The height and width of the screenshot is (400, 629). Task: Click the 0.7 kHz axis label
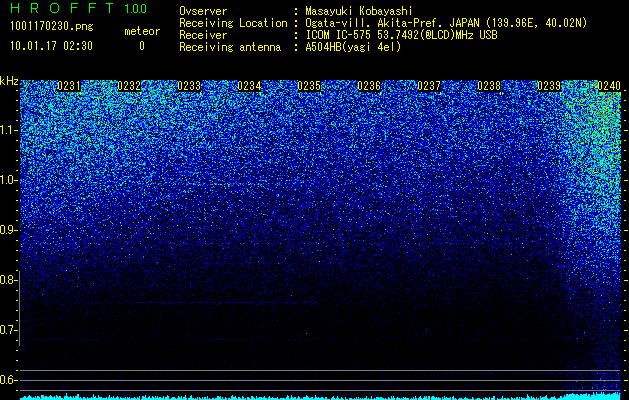click(x=8, y=330)
